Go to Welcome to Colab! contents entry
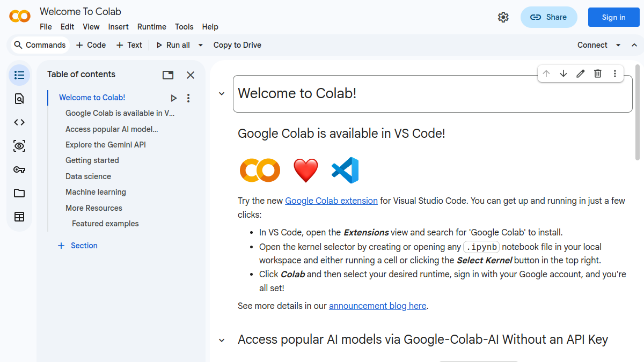 pos(92,98)
